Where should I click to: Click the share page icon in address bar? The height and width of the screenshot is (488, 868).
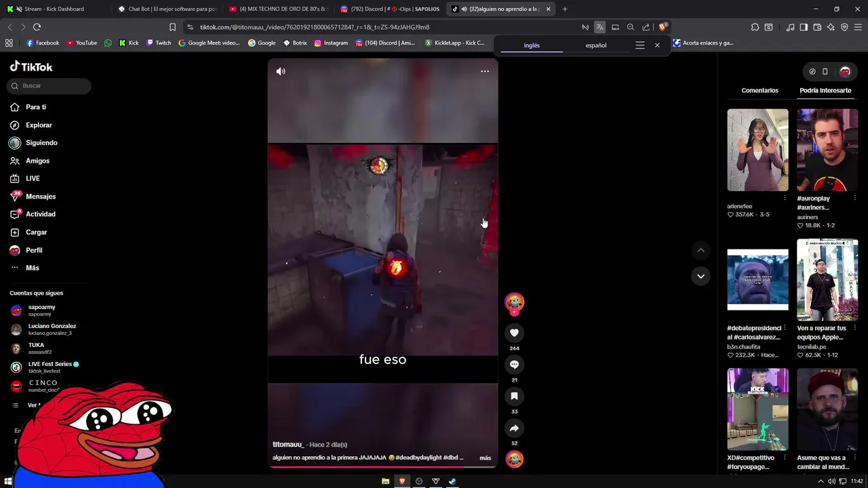coord(646,27)
